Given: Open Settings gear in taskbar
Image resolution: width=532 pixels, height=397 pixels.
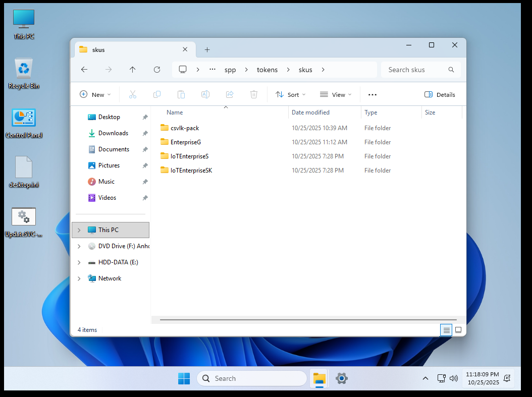Looking at the screenshot, I should point(342,378).
